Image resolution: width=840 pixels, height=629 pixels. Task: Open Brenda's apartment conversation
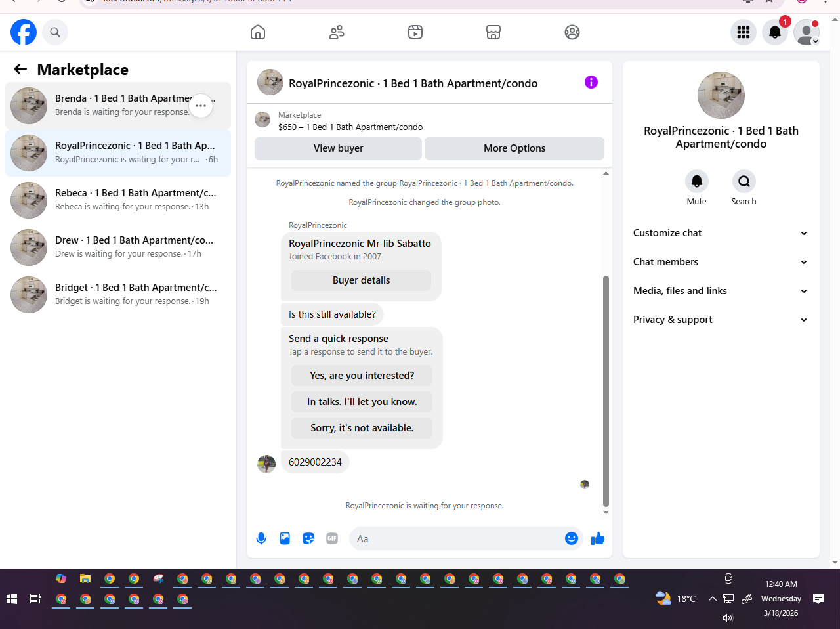pos(118,106)
